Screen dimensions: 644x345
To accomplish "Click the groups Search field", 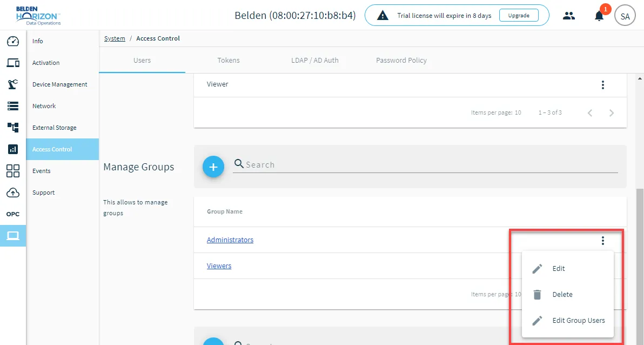I will (426, 165).
